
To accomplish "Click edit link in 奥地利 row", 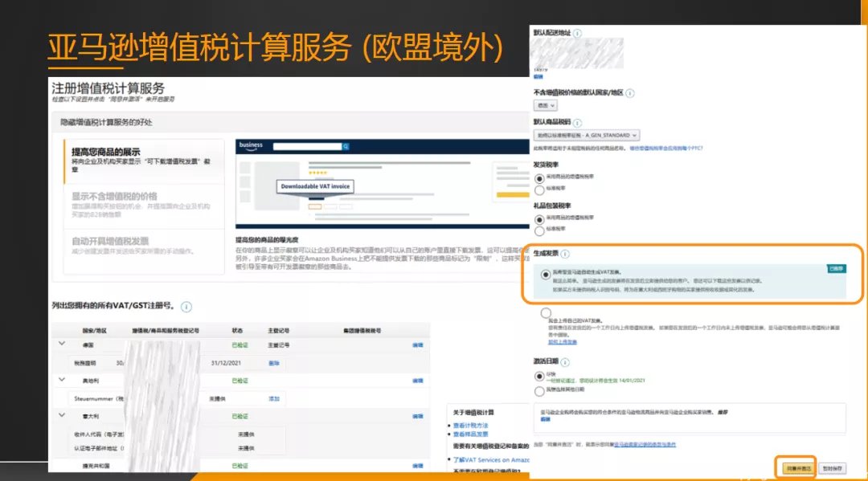I will click(x=418, y=381).
